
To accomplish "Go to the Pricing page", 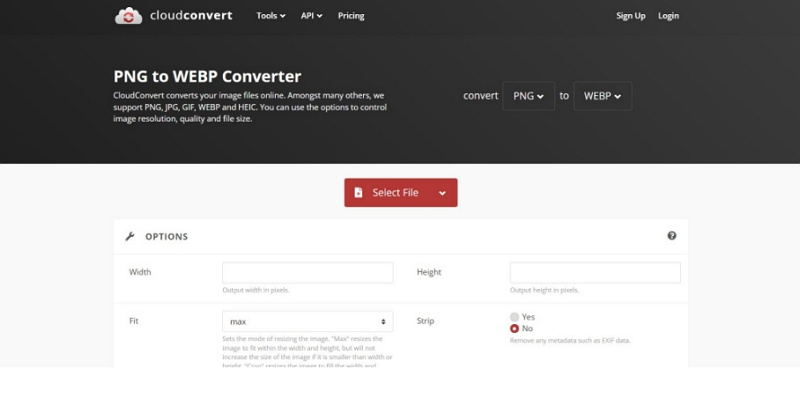I will 351,16.
